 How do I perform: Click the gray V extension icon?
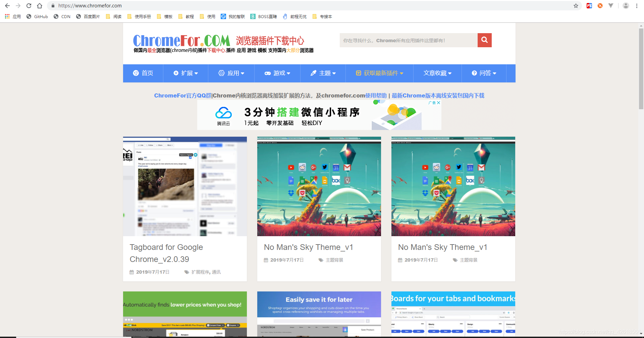611,6
